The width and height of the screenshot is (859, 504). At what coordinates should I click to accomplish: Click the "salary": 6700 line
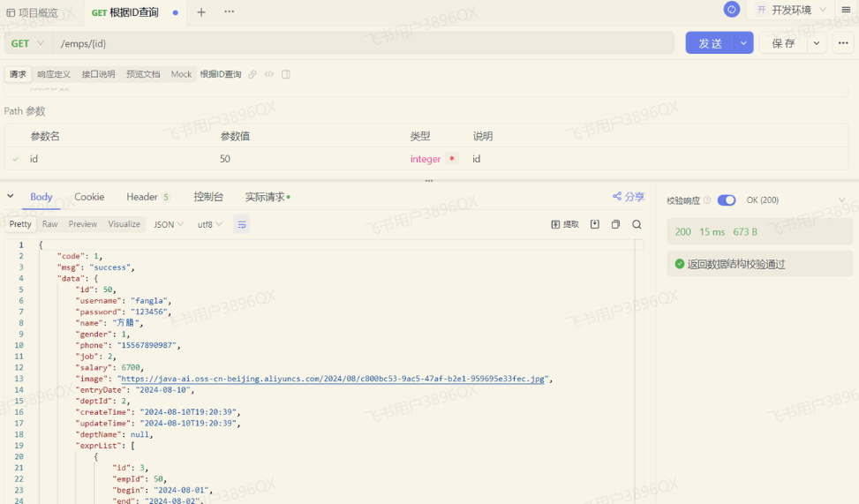point(109,367)
